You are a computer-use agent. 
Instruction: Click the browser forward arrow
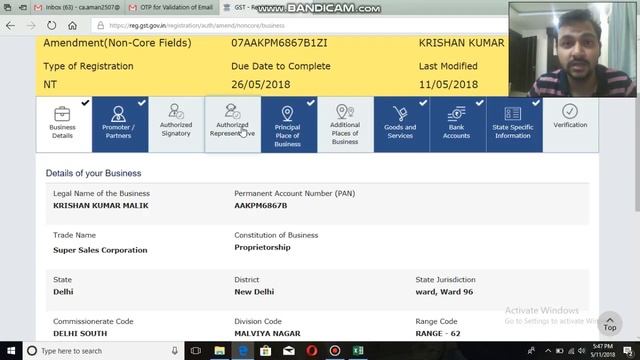point(31,25)
